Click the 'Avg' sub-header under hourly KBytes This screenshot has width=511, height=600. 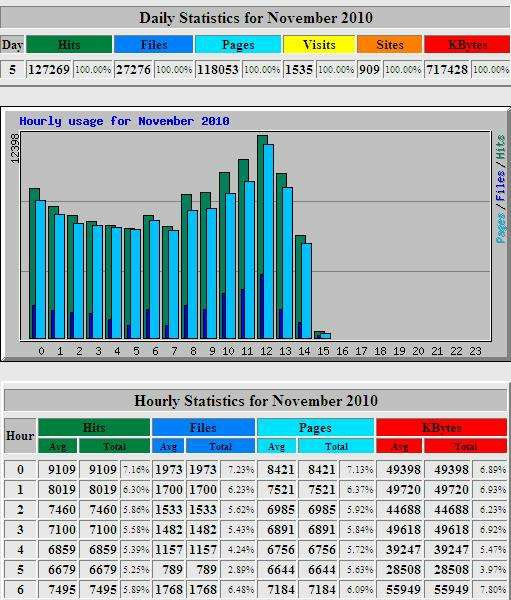click(x=399, y=446)
